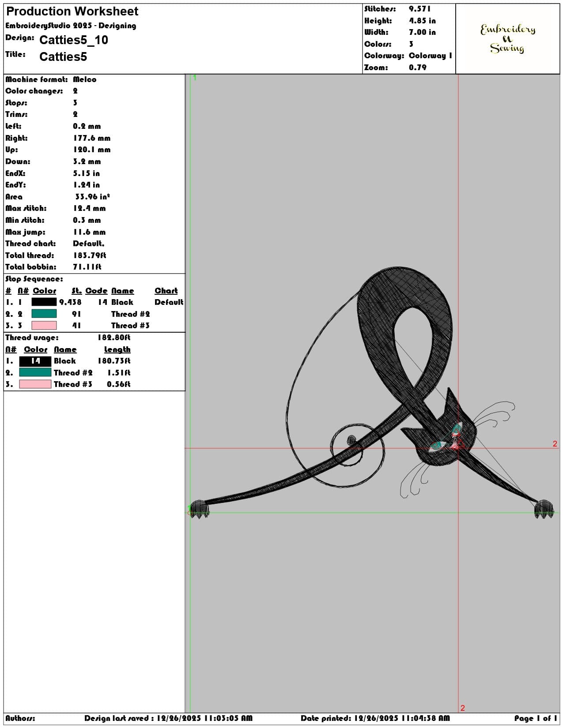The image size is (563, 728).
Task: Click the Thread #3 length '0.56ft'
Action: click(x=119, y=384)
